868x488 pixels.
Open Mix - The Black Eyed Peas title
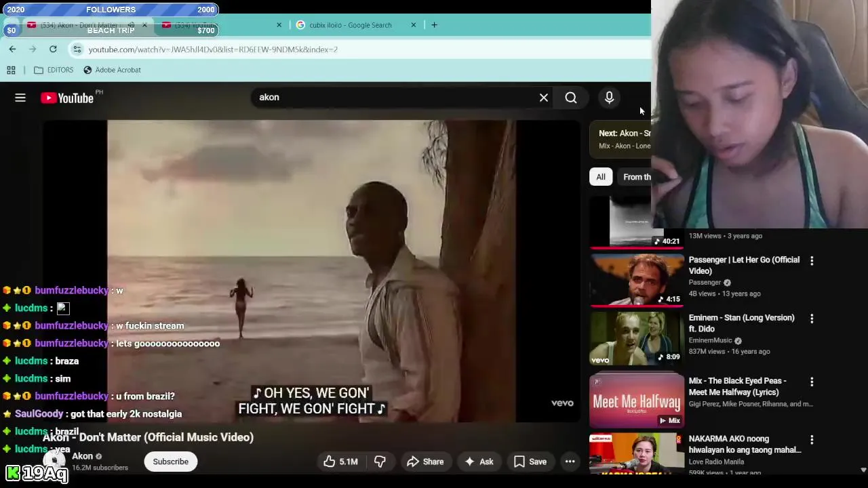(x=737, y=386)
